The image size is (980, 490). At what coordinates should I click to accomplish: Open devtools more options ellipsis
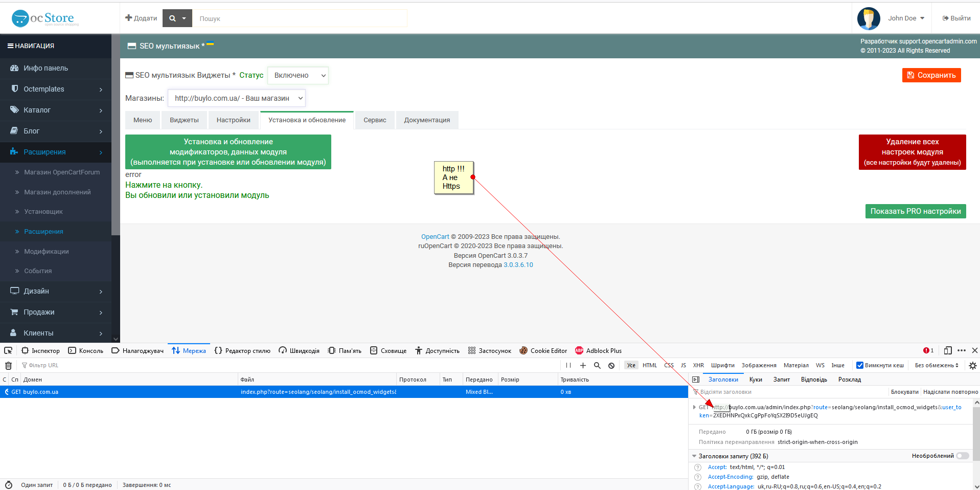point(962,350)
